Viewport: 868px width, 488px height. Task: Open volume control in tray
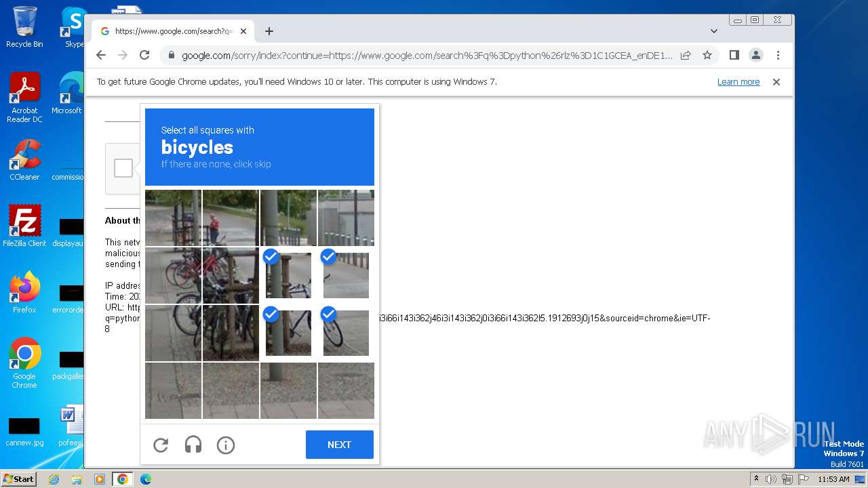click(x=771, y=479)
